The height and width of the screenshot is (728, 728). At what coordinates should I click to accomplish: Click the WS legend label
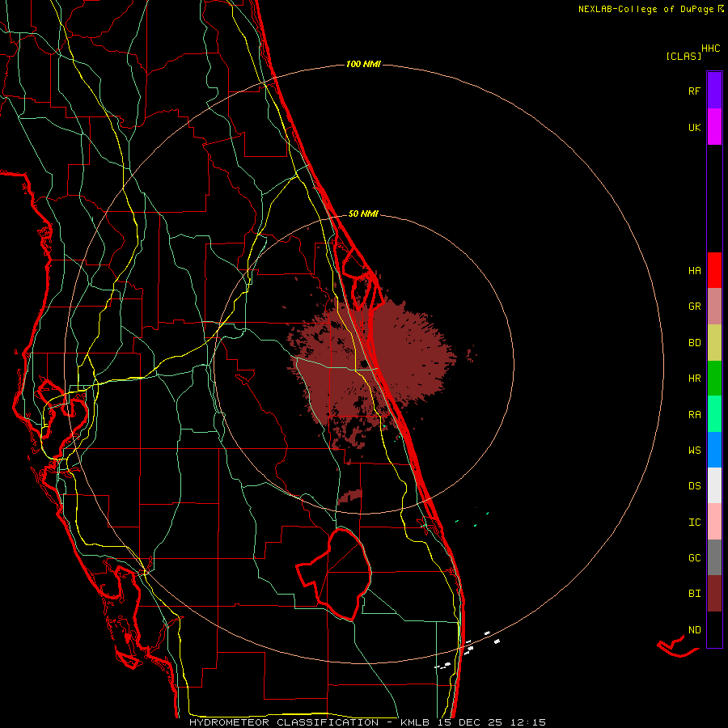click(x=694, y=451)
